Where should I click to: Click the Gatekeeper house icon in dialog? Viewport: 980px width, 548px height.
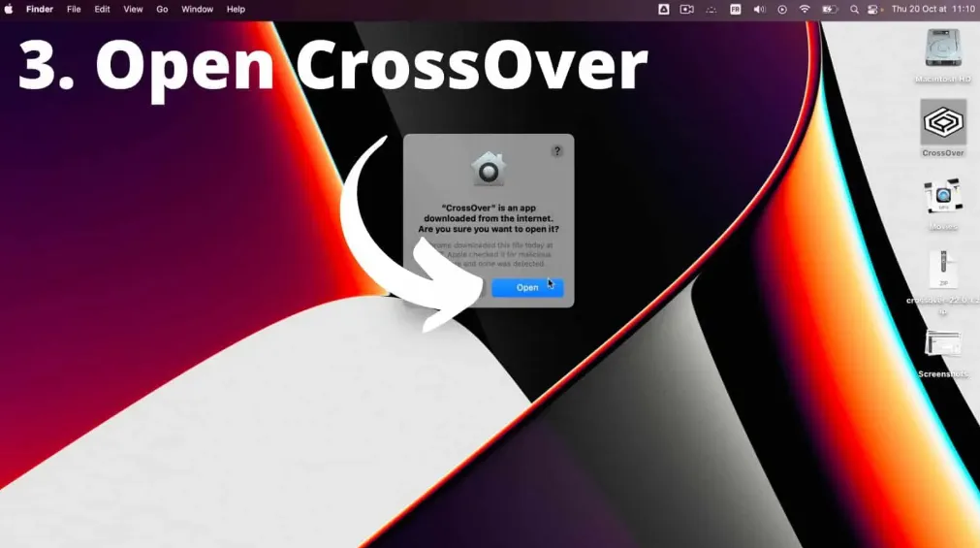[489, 168]
